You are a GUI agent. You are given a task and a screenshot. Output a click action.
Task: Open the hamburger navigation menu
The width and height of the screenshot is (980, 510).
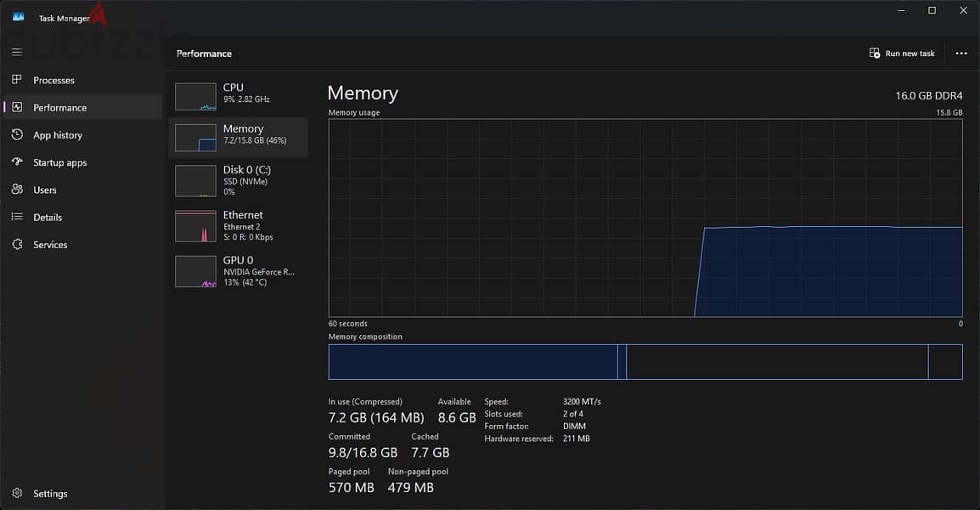pos(17,52)
